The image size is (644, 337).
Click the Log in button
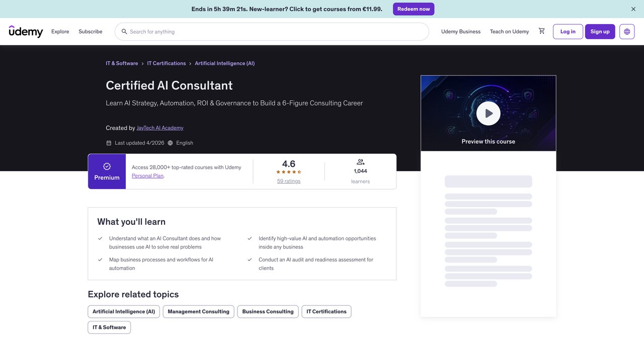[568, 32]
